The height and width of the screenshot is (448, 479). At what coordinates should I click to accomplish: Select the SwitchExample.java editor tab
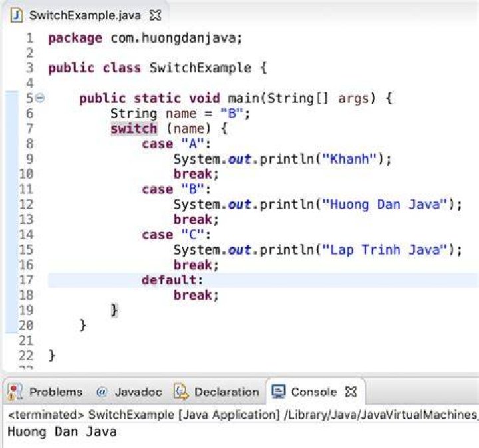(85, 15)
